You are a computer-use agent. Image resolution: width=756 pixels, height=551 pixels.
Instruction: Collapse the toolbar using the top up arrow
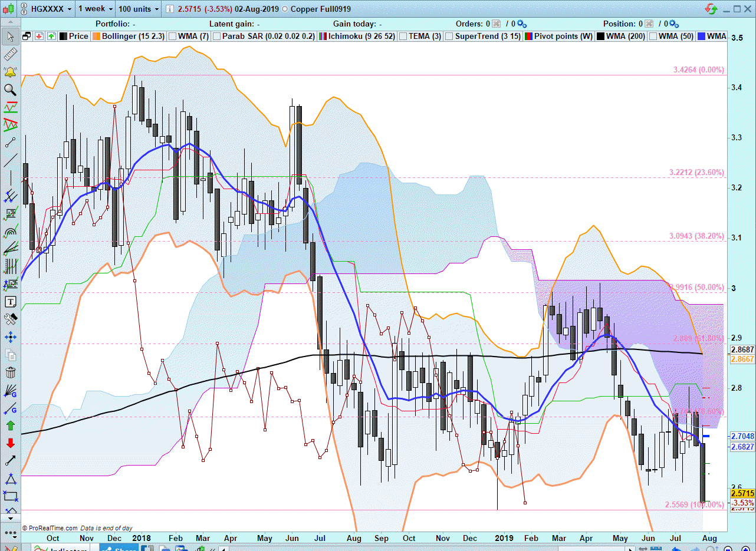click(x=10, y=22)
